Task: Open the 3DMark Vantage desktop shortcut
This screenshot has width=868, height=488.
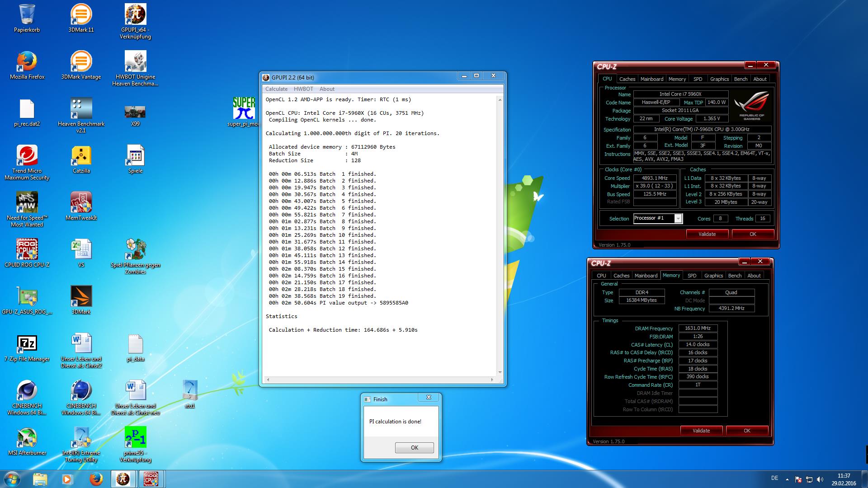Action: coord(81,65)
